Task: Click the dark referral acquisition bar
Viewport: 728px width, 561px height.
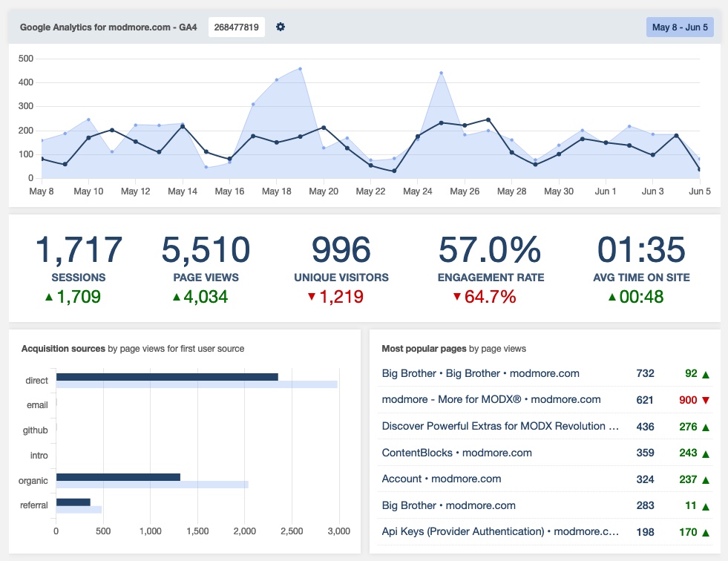Action: tap(73, 502)
